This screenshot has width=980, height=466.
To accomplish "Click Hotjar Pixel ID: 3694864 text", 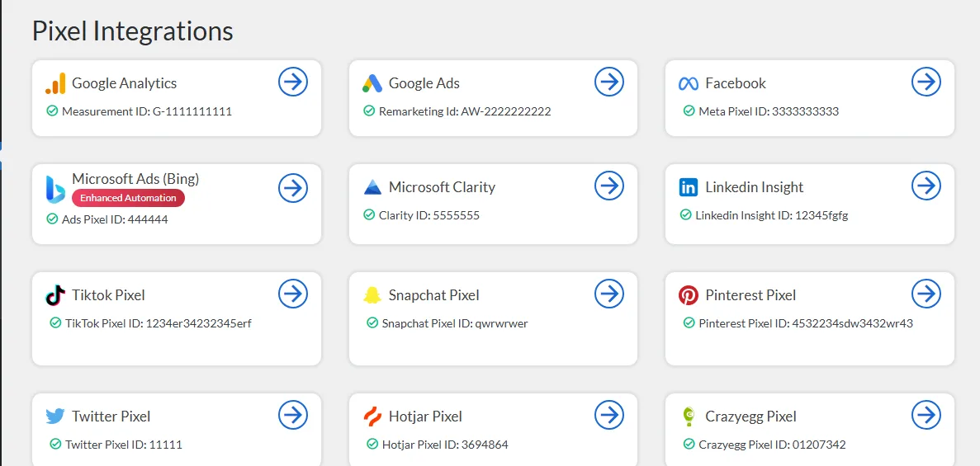I will pyautogui.click(x=445, y=445).
